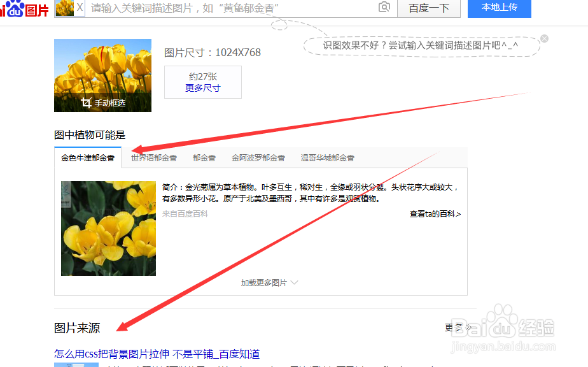Viewport: 588px width, 367px height.
Task: Click the flower photo in the encyclopedia card
Action: (x=108, y=227)
